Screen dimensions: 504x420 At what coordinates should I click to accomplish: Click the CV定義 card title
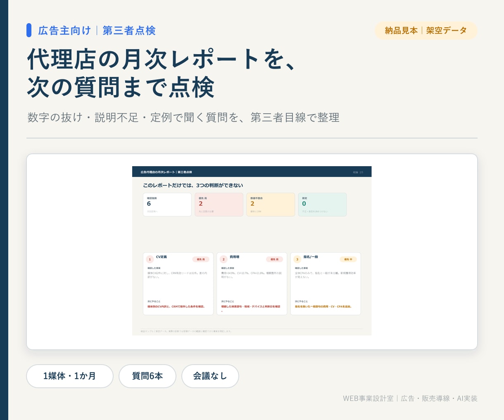pyautogui.click(x=162, y=257)
